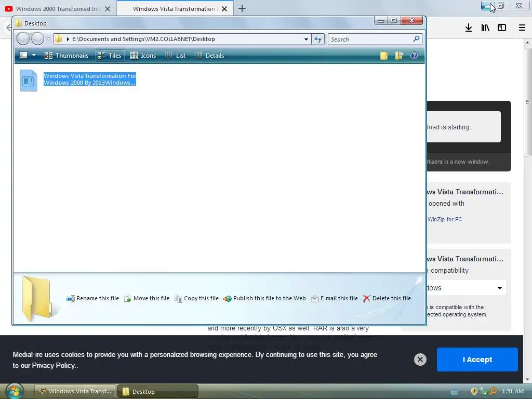Open the layout pane dropdown arrow

(x=34, y=55)
